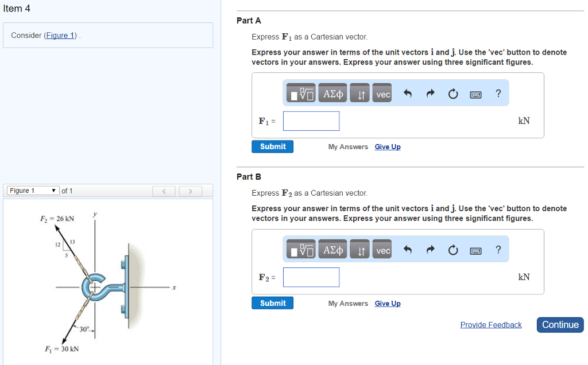Viewport: 588px width, 365px height.
Task: Undo last entry in Part B toolbar
Action: pyautogui.click(x=408, y=250)
